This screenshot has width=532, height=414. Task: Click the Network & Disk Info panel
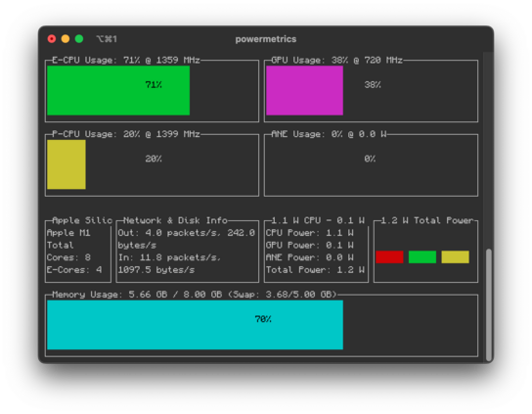point(188,251)
